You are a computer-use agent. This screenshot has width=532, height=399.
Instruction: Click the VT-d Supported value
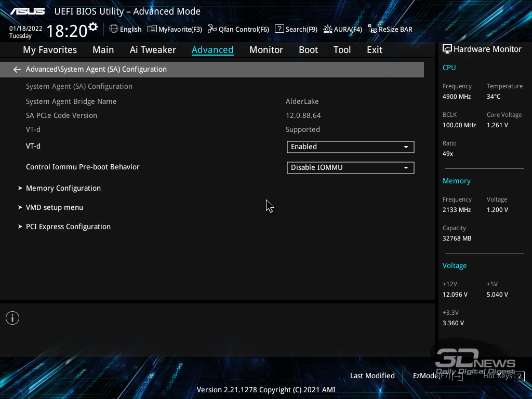[x=303, y=129]
